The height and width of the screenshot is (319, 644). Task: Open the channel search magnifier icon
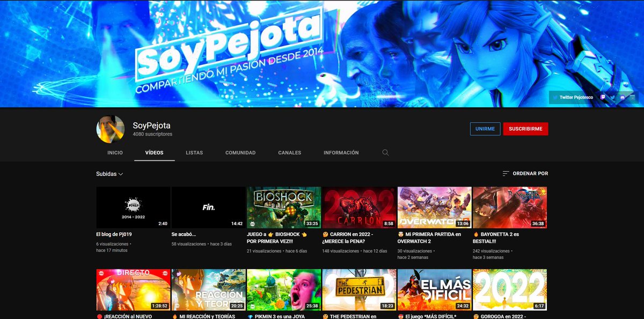385,153
